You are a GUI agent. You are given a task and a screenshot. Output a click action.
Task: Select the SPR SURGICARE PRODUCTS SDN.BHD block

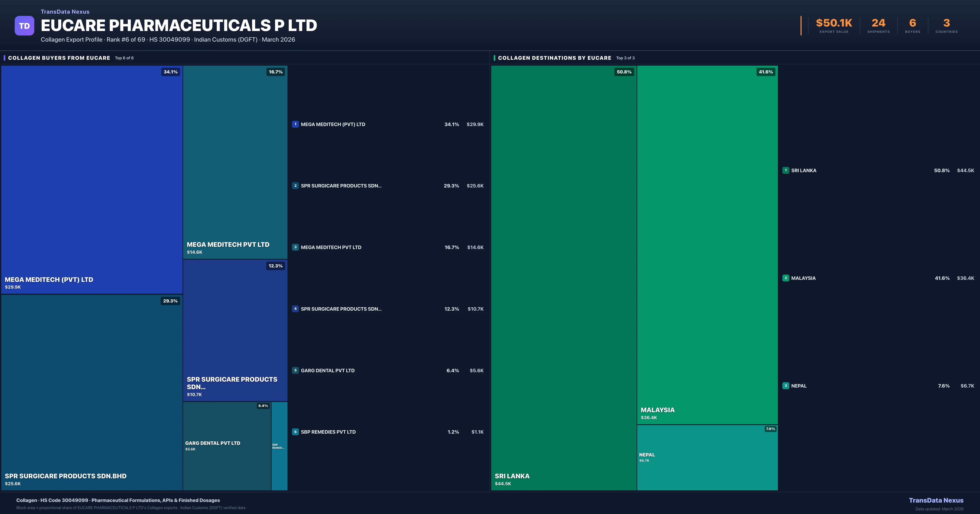coord(92,392)
